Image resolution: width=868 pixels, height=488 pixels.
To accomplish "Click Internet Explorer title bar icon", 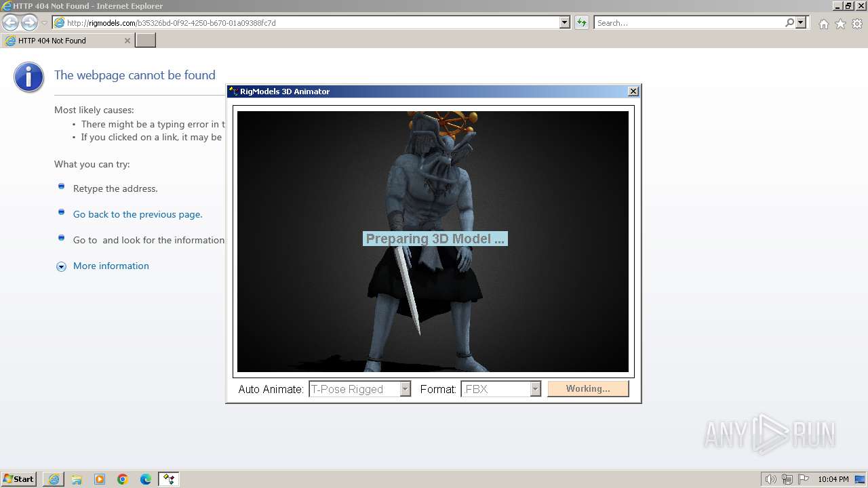I will (x=7, y=5).
